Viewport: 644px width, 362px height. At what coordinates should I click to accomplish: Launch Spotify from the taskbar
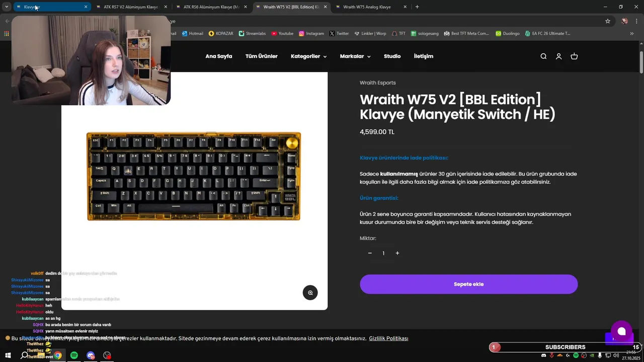[74, 355]
